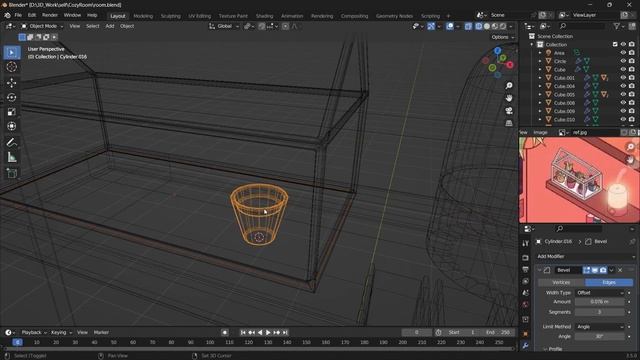The width and height of the screenshot is (640, 360).
Task: Open the Object Mode dropdown
Action: pos(42,26)
